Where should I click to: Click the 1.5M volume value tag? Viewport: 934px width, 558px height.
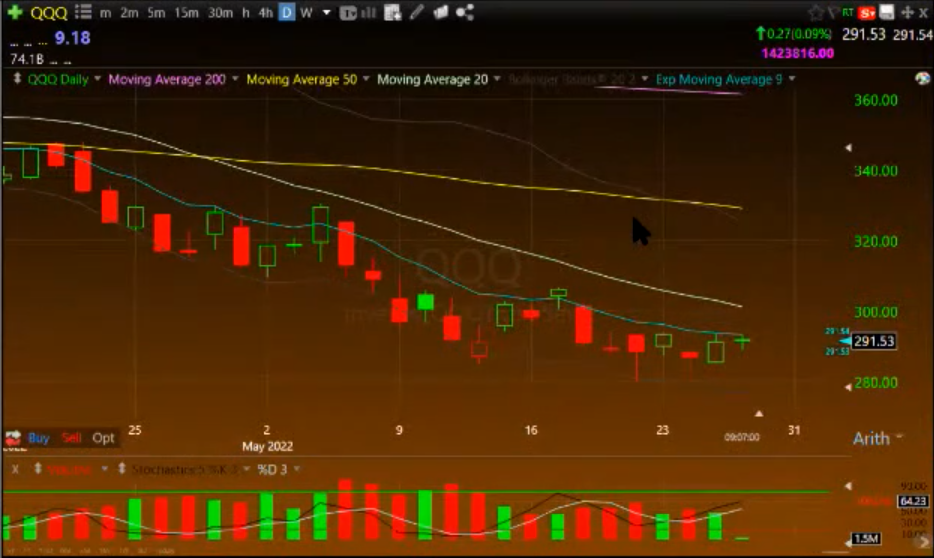click(x=865, y=539)
